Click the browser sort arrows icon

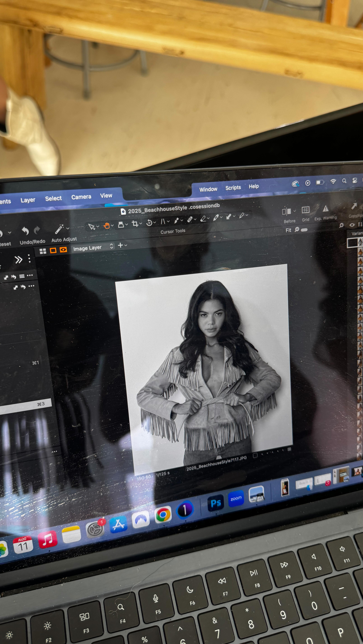coord(360,224)
